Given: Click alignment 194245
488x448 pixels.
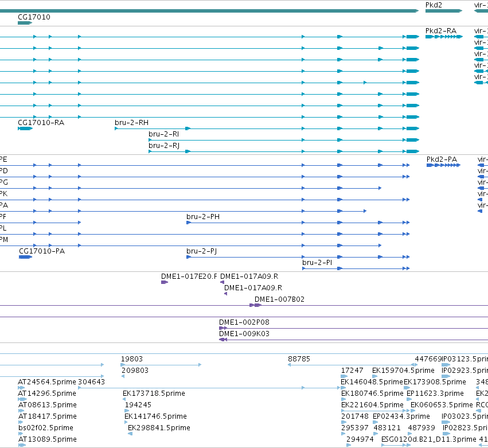Looking at the screenshot, I should coord(126,411).
